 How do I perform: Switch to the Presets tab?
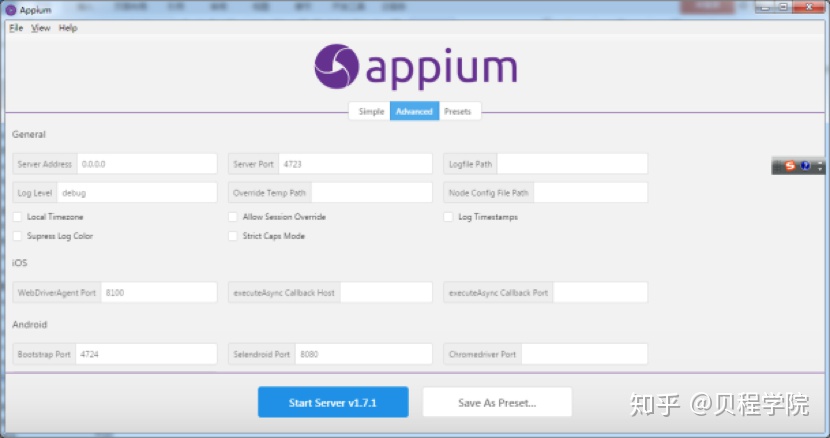[x=457, y=111]
